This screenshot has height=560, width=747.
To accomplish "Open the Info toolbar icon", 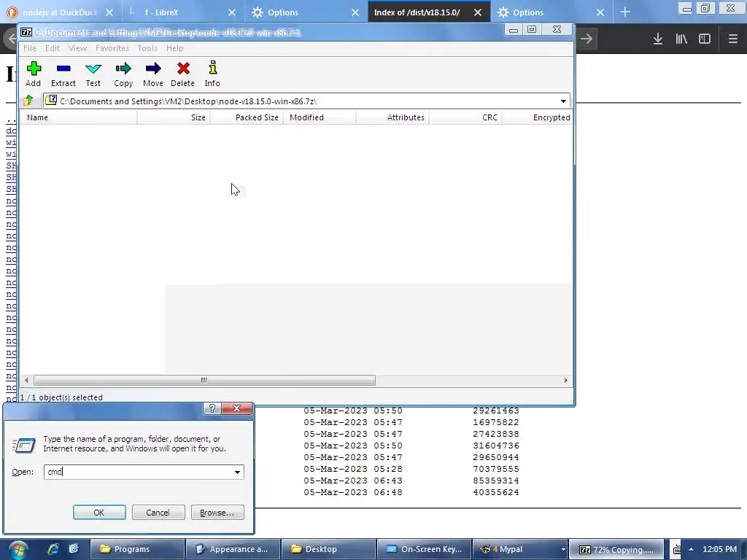I will 212,74.
